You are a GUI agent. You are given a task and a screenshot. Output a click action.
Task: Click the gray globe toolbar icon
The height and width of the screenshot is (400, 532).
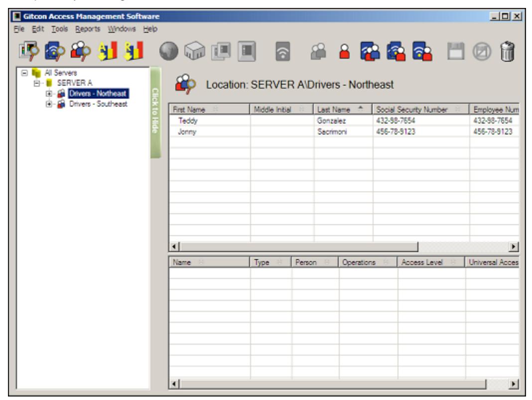point(169,51)
